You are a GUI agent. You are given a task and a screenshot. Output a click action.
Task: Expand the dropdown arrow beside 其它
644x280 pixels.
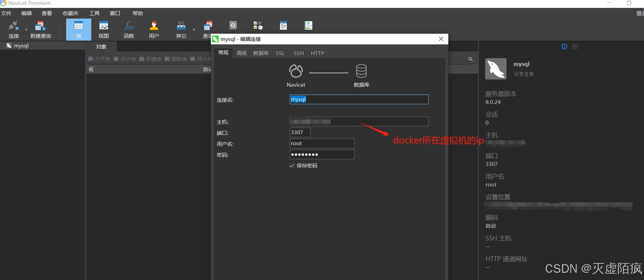(x=194, y=30)
